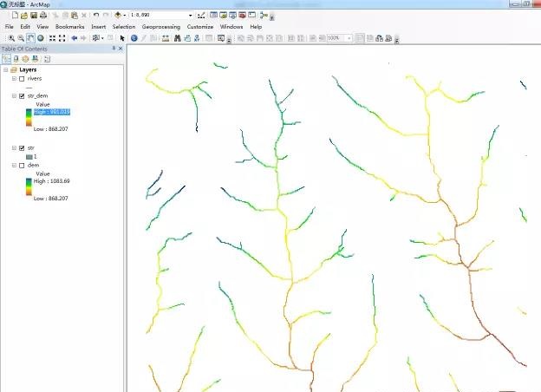
Task: Open the File menu
Action: click(10, 27)
